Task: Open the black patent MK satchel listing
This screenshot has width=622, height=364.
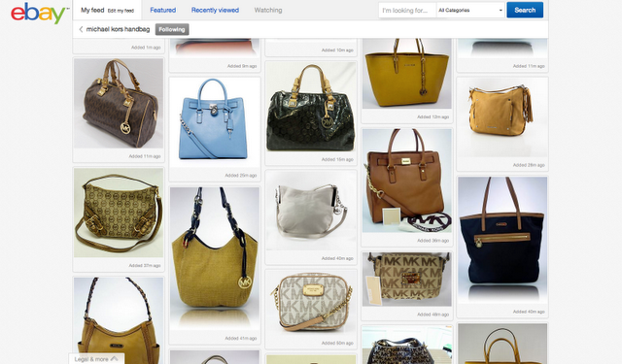Action: click(x=311, y=107)
